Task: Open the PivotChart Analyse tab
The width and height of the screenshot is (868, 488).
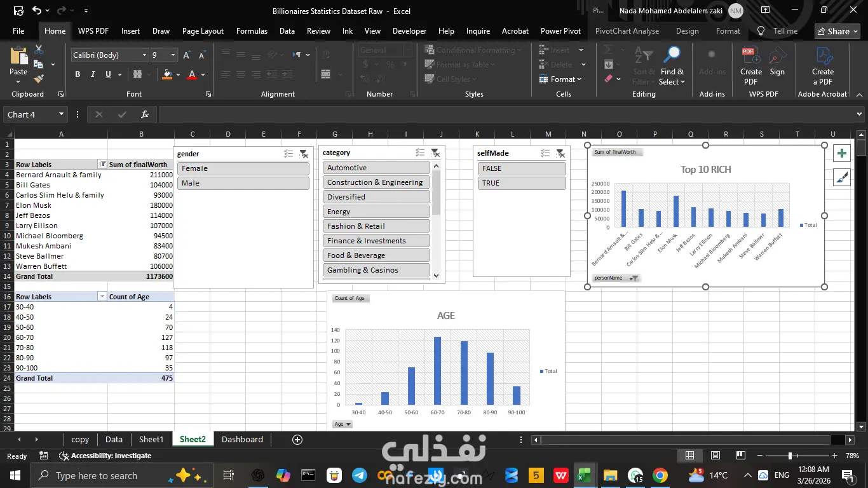Action: click(627, 31)
